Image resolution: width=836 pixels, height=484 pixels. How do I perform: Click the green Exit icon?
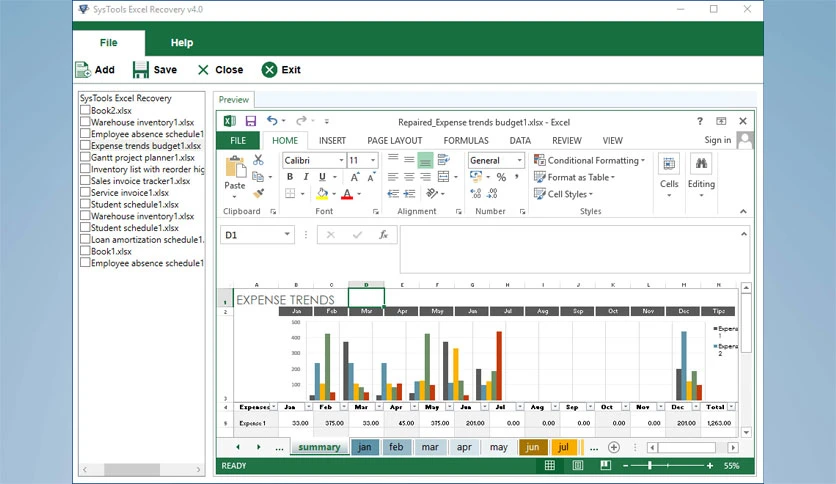[x=269, y=70]
